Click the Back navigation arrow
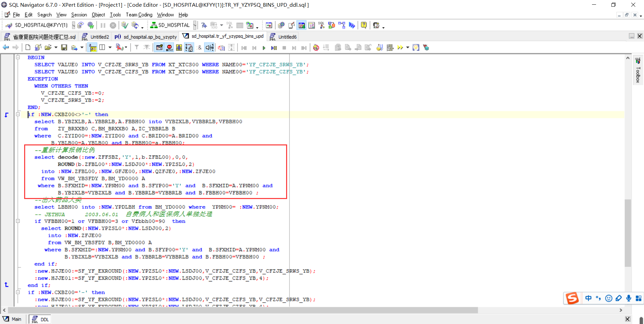 6,48
